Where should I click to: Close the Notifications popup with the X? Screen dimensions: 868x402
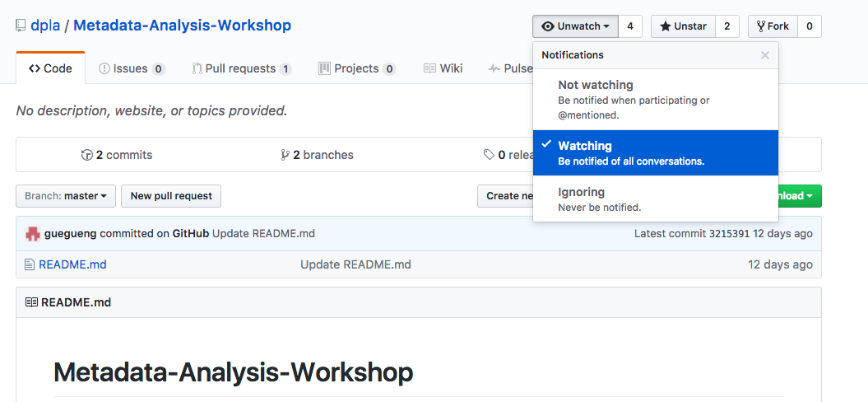point(765,55)
